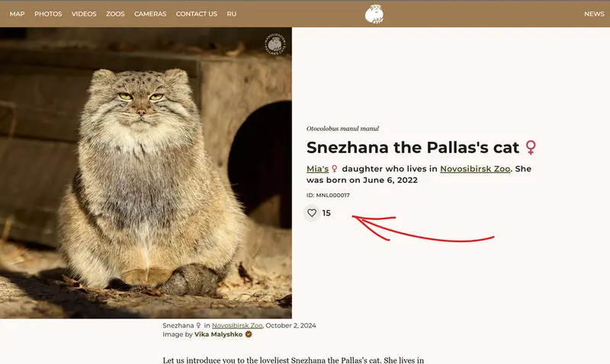This screenshot has width=610, height=364.
Task: Follow the Mia's link
Action: [317, 169]
